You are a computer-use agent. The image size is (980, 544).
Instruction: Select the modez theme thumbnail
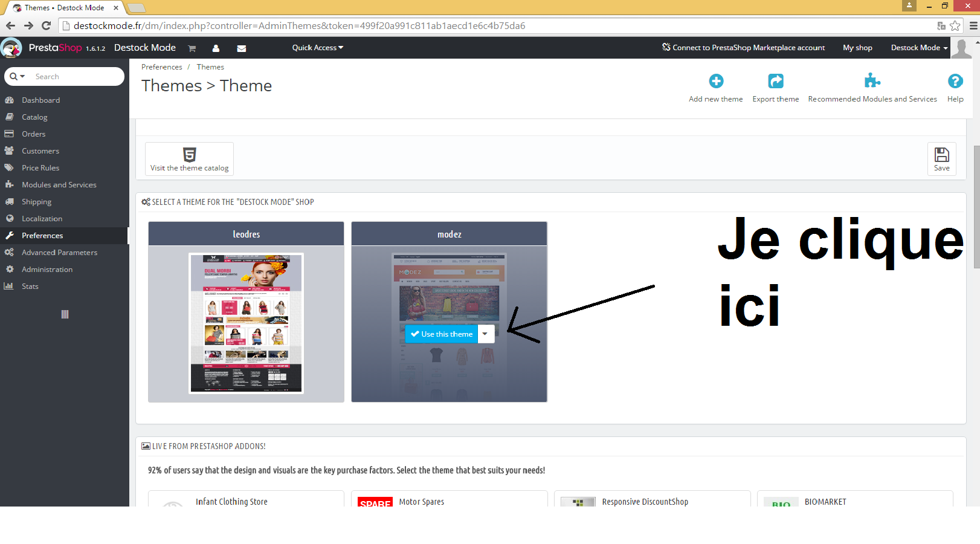pos(449,323)
